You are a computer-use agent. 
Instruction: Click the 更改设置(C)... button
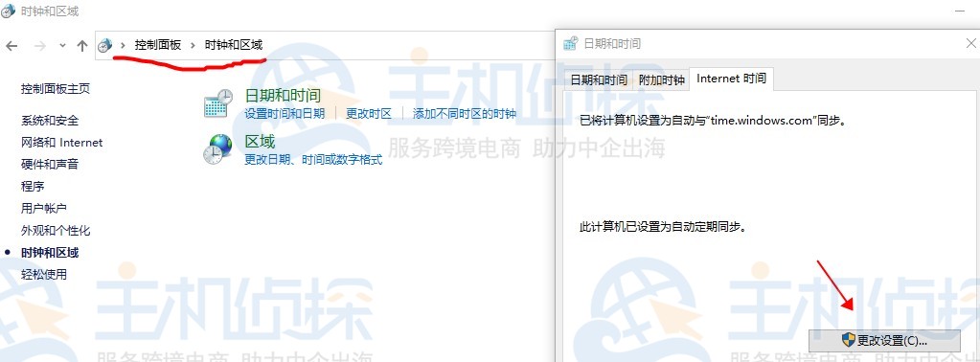884,341
